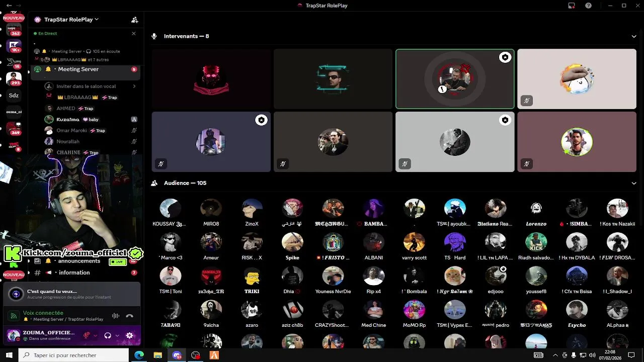
Task: Open File Explorer from the taskbar
Action: point(157,355)
